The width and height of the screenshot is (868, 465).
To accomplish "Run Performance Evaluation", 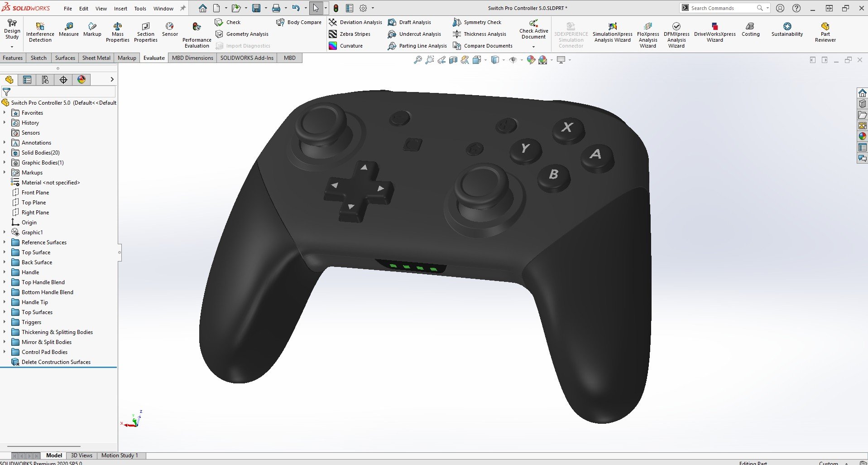I will pyautogui.click(x=197, y=35).
